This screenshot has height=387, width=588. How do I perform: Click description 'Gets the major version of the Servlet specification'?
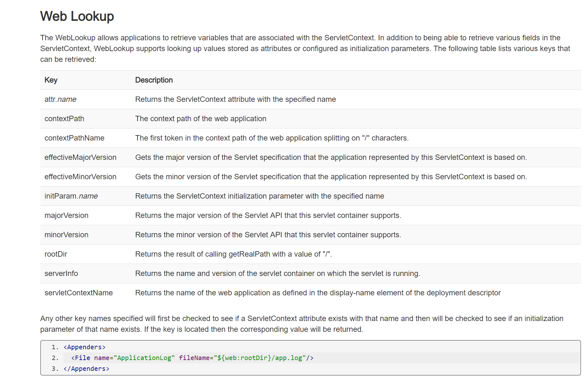click(331, 157)
